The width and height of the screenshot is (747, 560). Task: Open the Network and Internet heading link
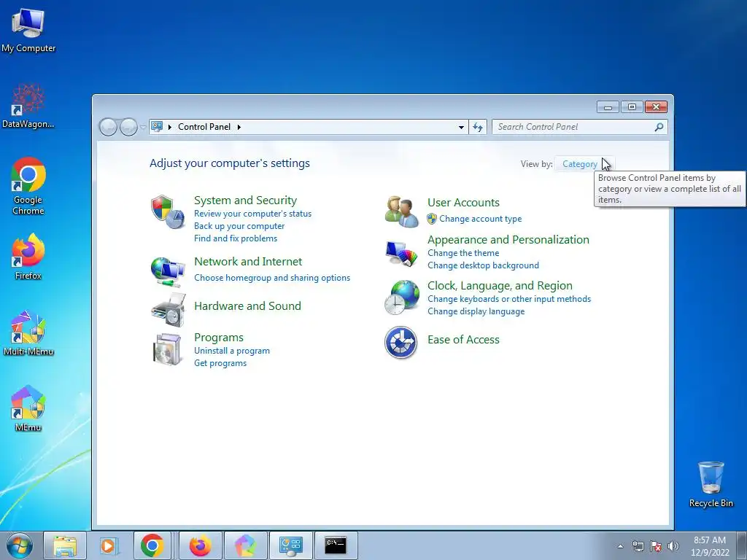click(x=248, y=262)
